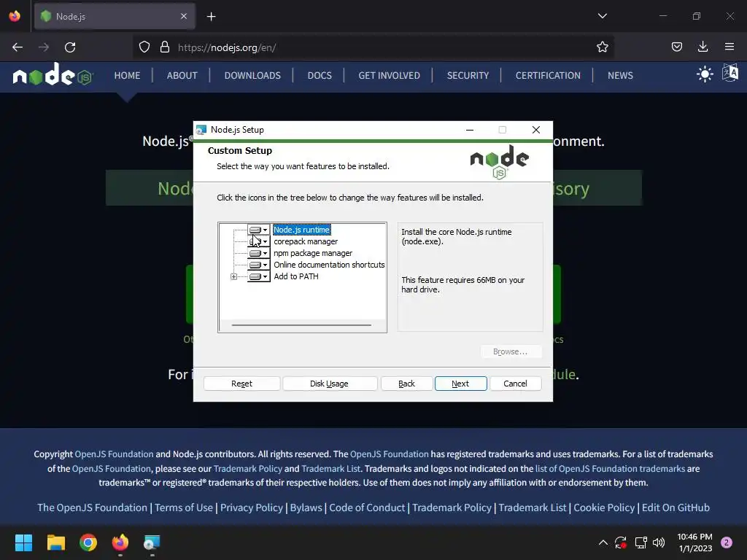Open Edit On GitHub footer link
This screenshot has width=747, height=560.
(x=676, y=507)
